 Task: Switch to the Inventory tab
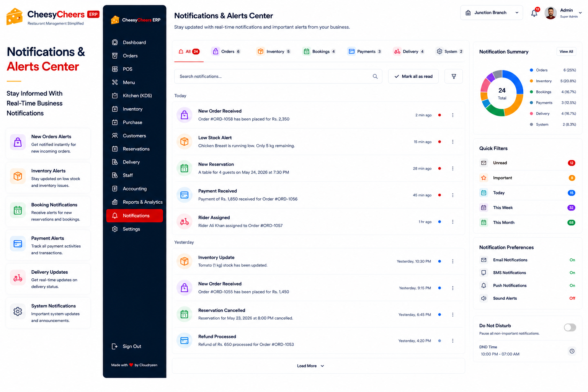(274, 52)
